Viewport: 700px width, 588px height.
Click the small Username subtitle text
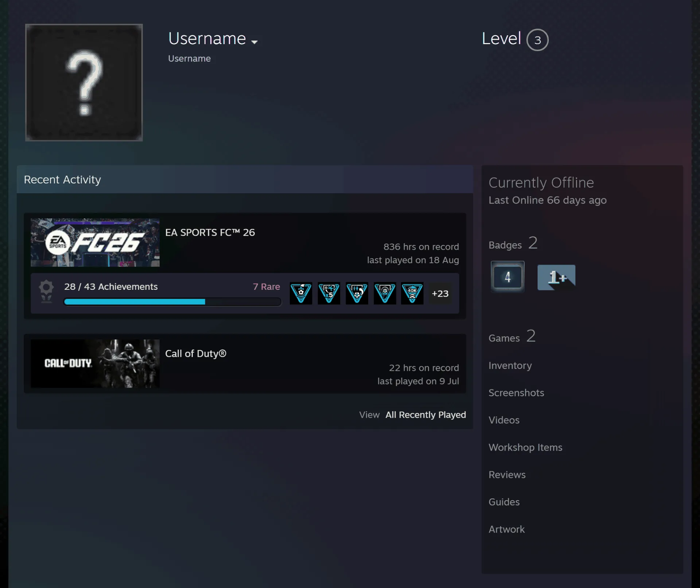pos(189,59)
